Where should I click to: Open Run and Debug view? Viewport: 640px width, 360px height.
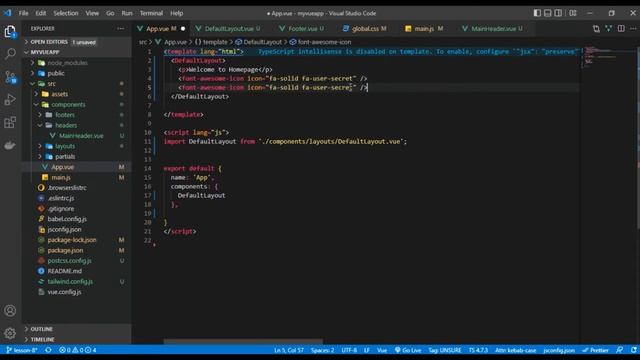click(x=10, y=100)
